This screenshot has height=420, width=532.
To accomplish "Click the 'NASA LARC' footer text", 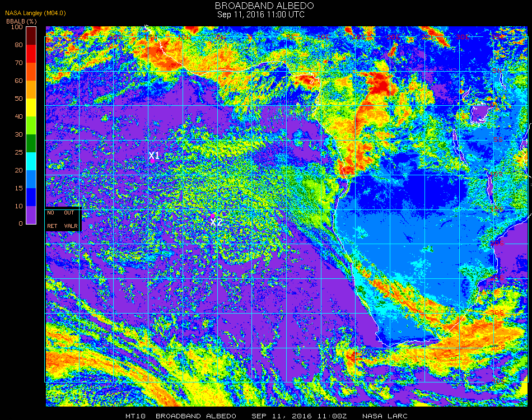I will tap(385, 416).
